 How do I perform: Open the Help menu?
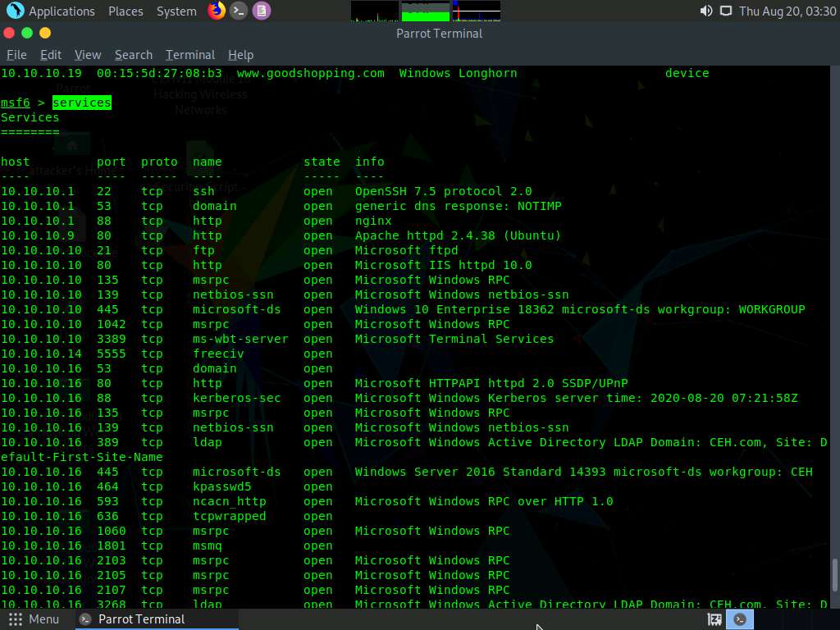[240, 55]
